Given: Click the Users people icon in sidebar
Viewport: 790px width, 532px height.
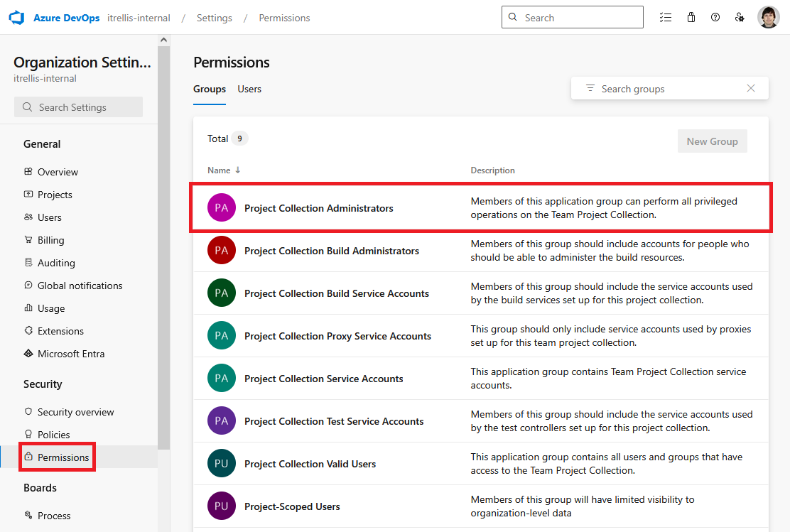Looking at the screenshot, I should [28, 217].
